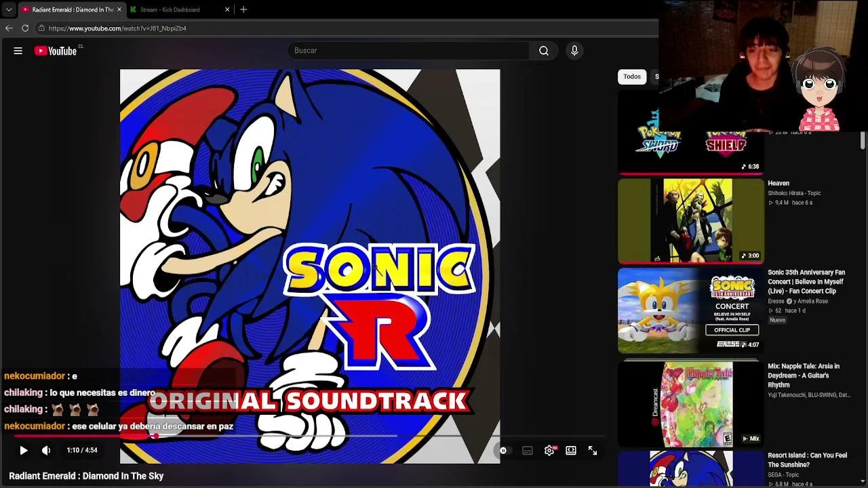Screen dimensions: 868x488
Task: Close the Radiant Emerald tab
Action: point(119,9)
